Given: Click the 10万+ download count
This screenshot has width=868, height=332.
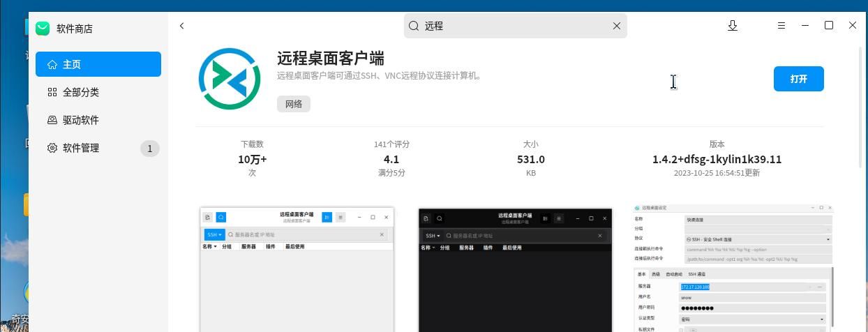Looking at the screenshot, I should pos(252,159).
